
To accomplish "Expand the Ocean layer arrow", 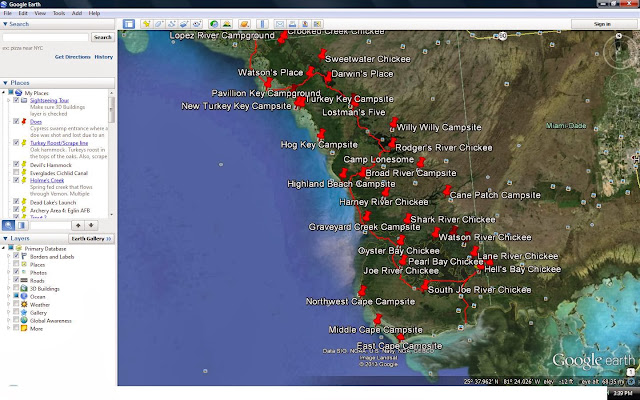I will (9, 297).
